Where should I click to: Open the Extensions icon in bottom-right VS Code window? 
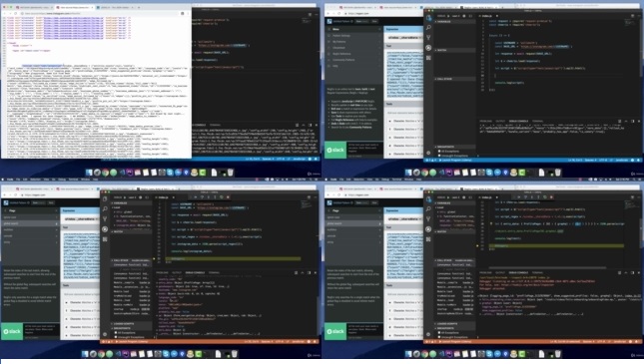point(428,238)
